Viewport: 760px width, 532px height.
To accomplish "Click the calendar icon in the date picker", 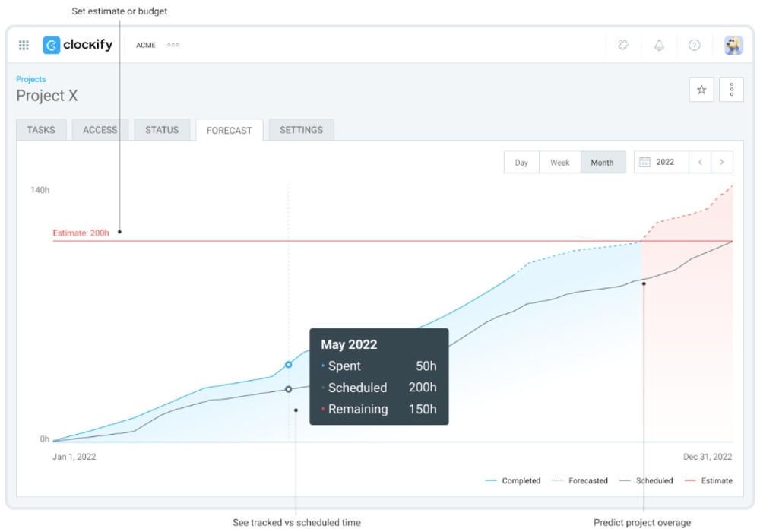I will pyautogui.click(x=644, y=162).
